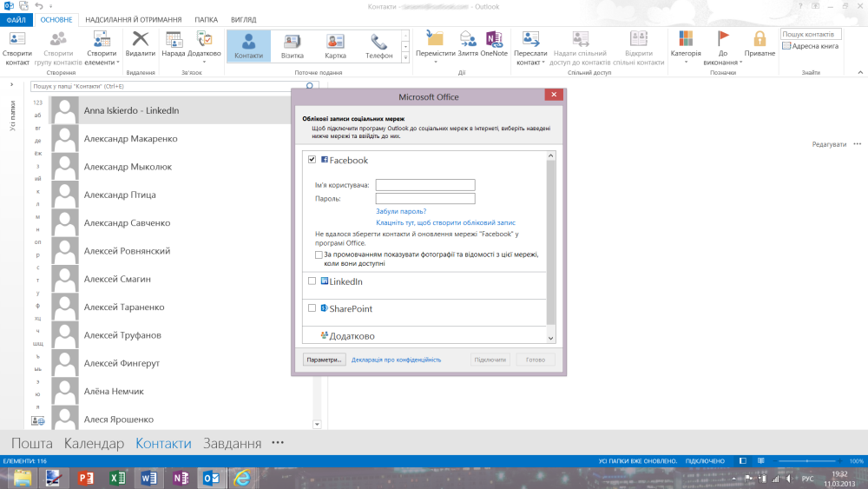
Task: Switch to the Телефон view
Action: point(378,45)
